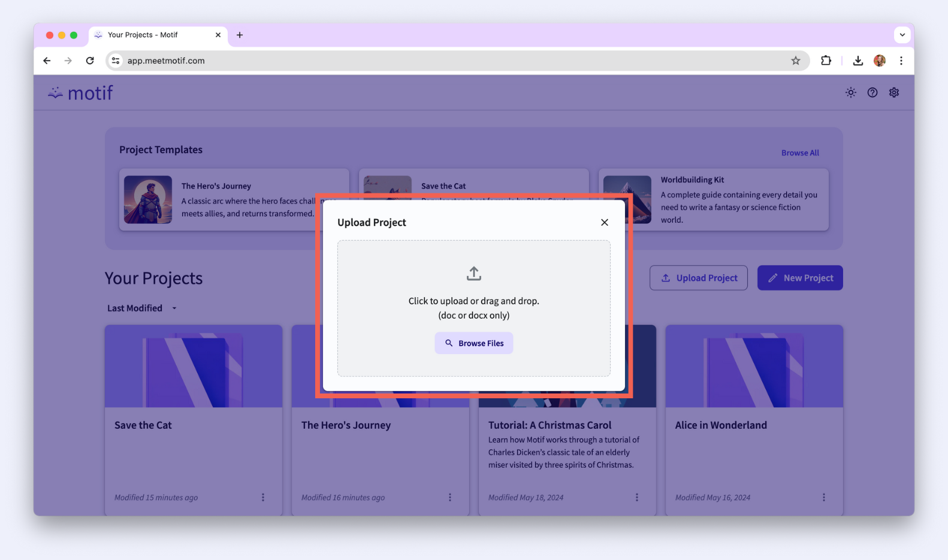948x560 pixels.
Task: Open the Save the Cat project card
Action: [x=193, y=419]
